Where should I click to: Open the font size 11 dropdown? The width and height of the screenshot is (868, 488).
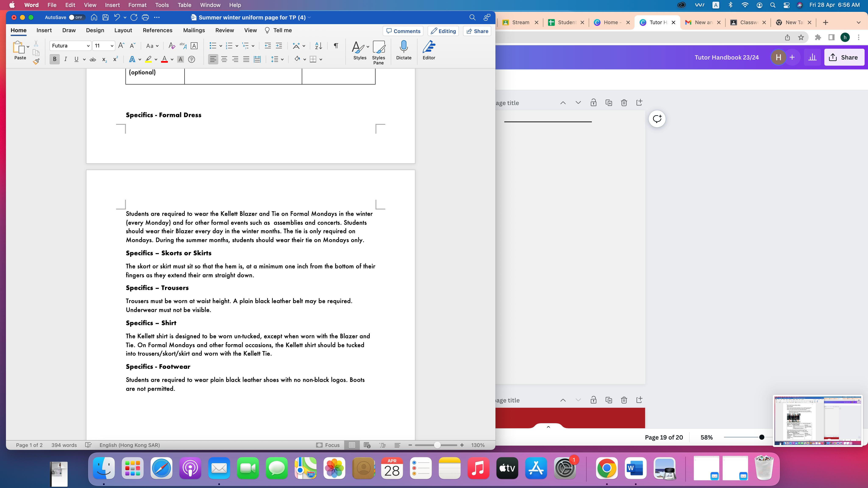tap(112, 46)
